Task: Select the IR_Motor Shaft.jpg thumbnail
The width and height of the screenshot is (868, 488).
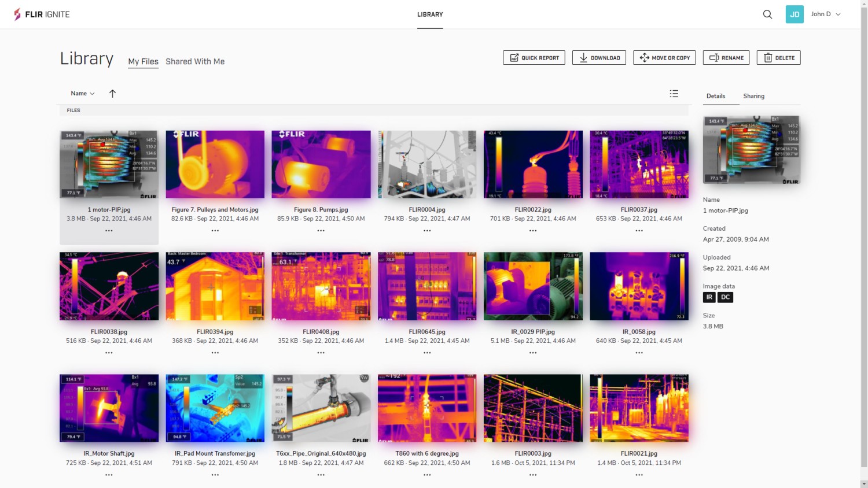Action: point(109,408)
